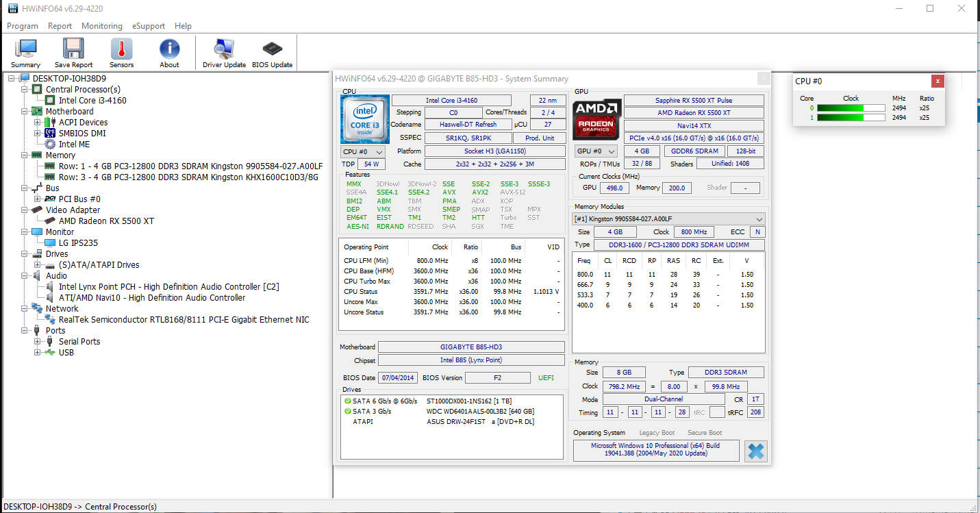The image size is (980, 513).
Task: Open memory module Kingston dropdown
Action: click(668, 218)
